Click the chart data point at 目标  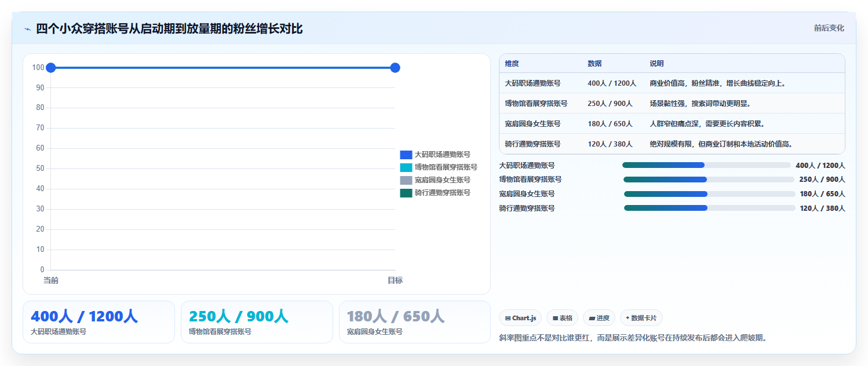tap(395, 68)
